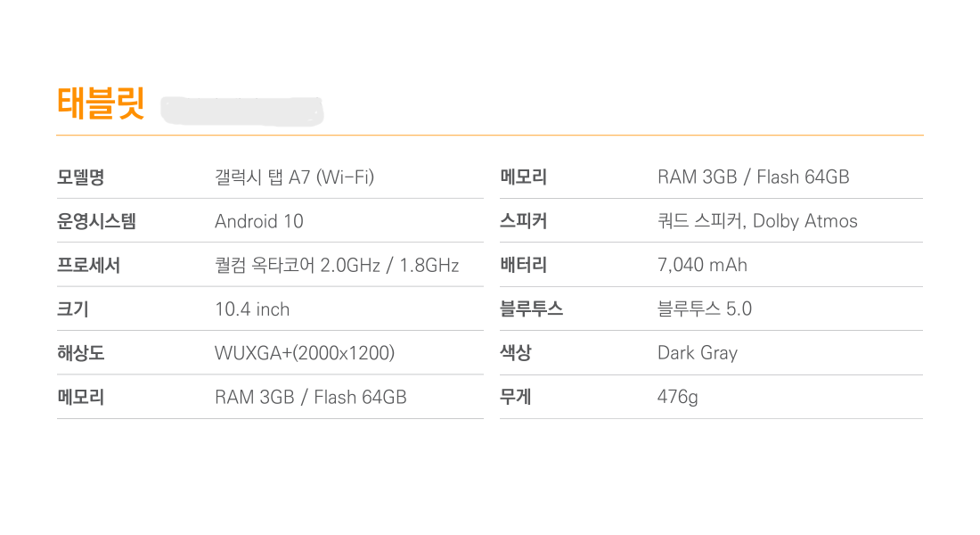The width and height of the screenshot is (980, 535).
Task: Click the 476g weight value
Action: (678, 397)
